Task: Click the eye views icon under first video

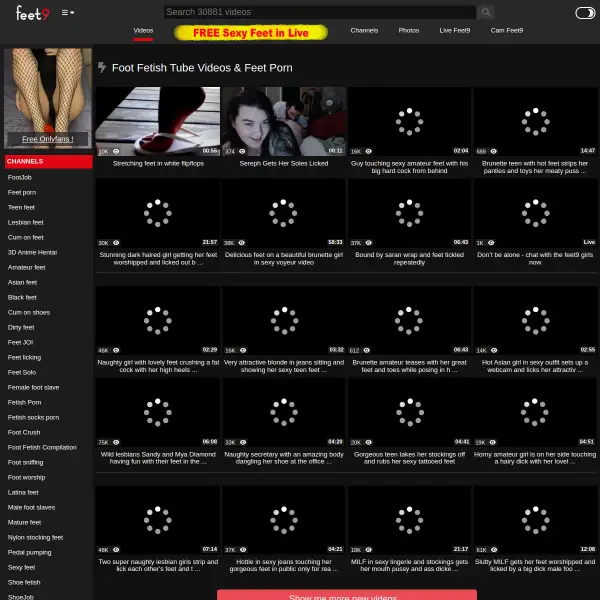Action: tap(116, 151)
